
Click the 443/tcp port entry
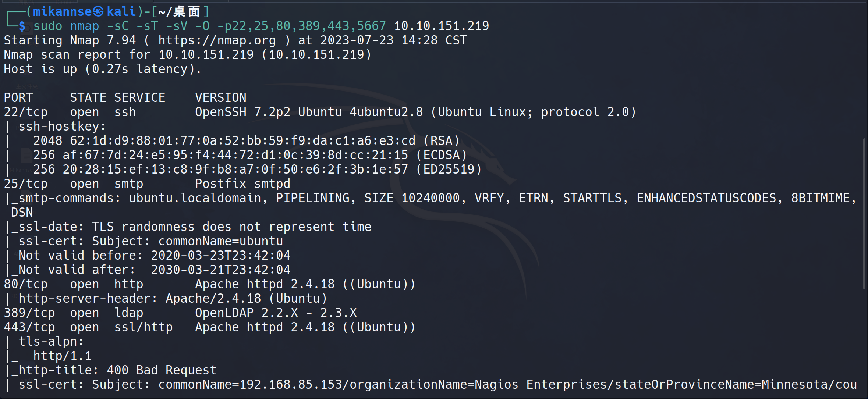point(29,327)
